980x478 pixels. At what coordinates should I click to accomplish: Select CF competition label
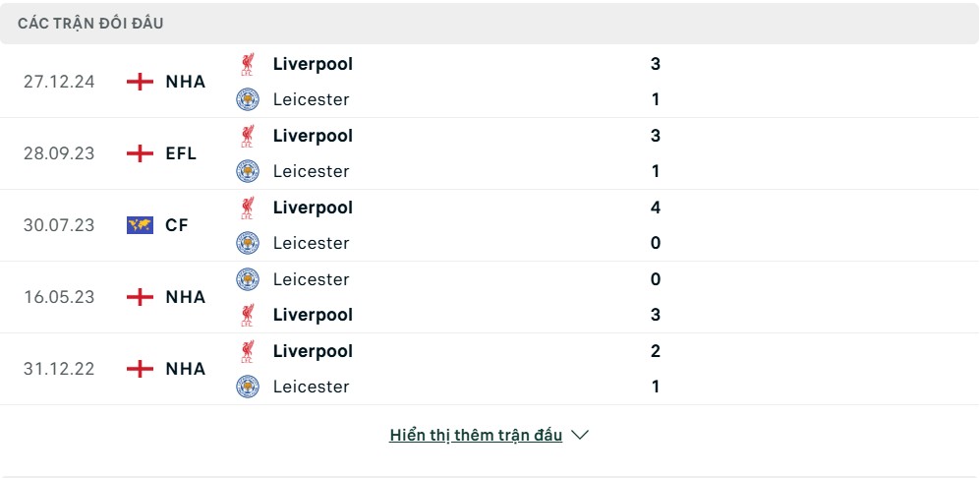tap(177, 225)
